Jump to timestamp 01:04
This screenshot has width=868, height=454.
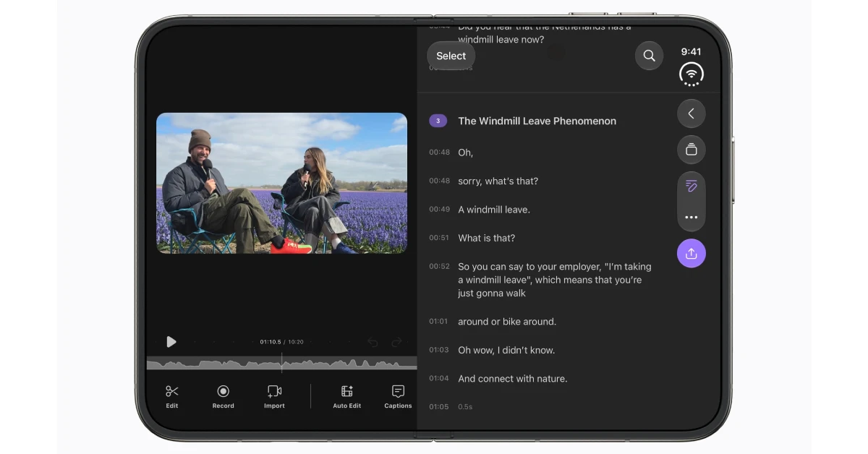(x=439, y=378)
